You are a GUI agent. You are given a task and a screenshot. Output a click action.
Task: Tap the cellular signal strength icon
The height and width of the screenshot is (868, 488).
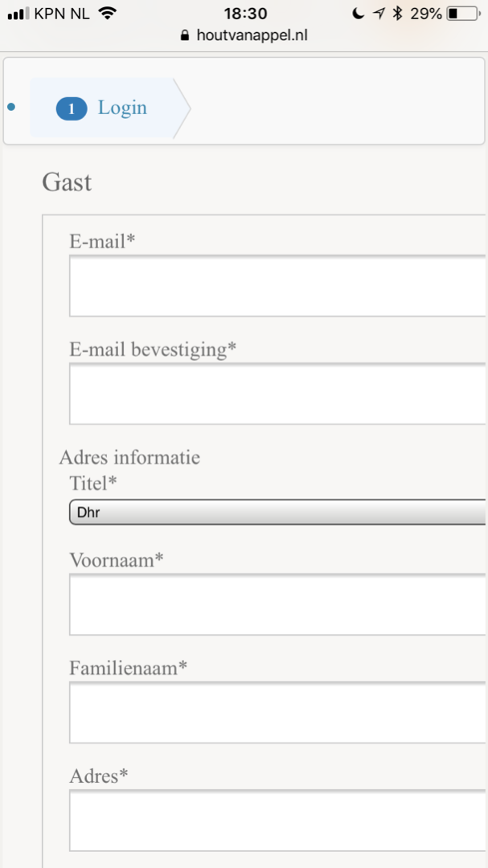tap(18, 14)
